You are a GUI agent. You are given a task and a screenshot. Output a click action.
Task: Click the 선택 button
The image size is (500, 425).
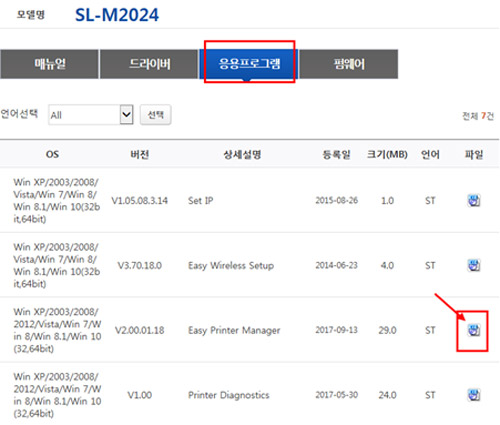(155, 115)
